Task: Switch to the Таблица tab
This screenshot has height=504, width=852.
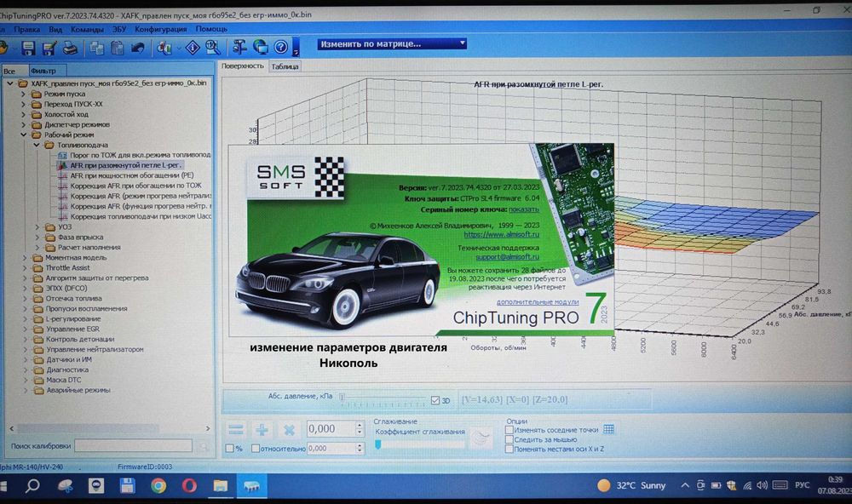Action: click(x=285, y=66)
